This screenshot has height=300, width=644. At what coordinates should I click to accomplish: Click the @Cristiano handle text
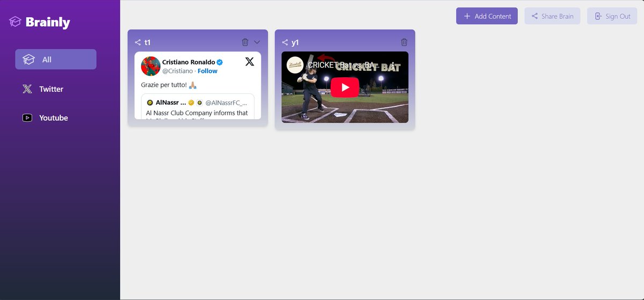(178, 71)
